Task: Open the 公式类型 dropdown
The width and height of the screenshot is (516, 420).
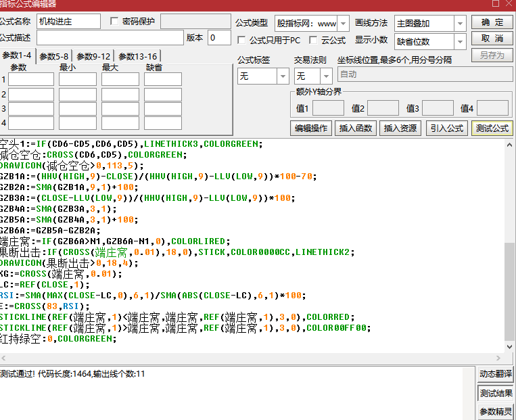Action: 342,23
